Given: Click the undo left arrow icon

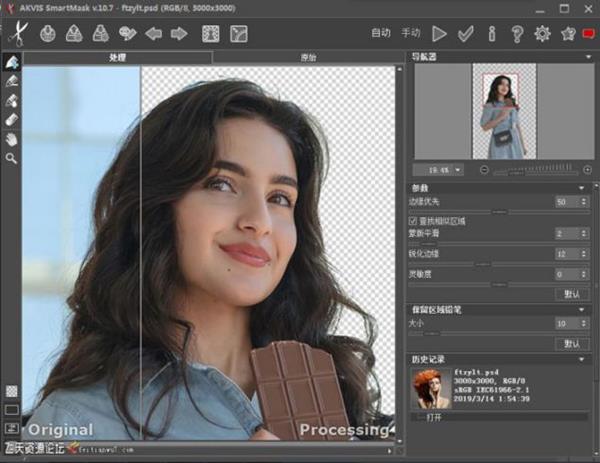Looking at the screenshot, I should (154, 33).
